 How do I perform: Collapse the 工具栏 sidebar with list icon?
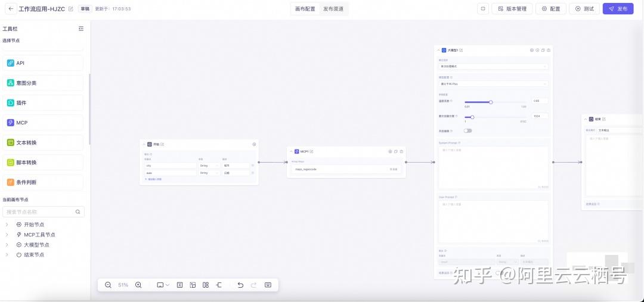click(x=81, y=29)
